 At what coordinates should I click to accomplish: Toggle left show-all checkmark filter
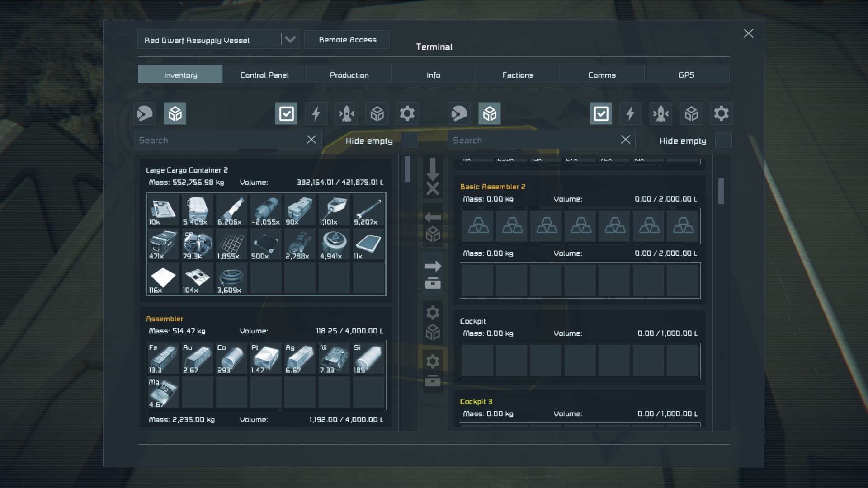pos(286,113)
